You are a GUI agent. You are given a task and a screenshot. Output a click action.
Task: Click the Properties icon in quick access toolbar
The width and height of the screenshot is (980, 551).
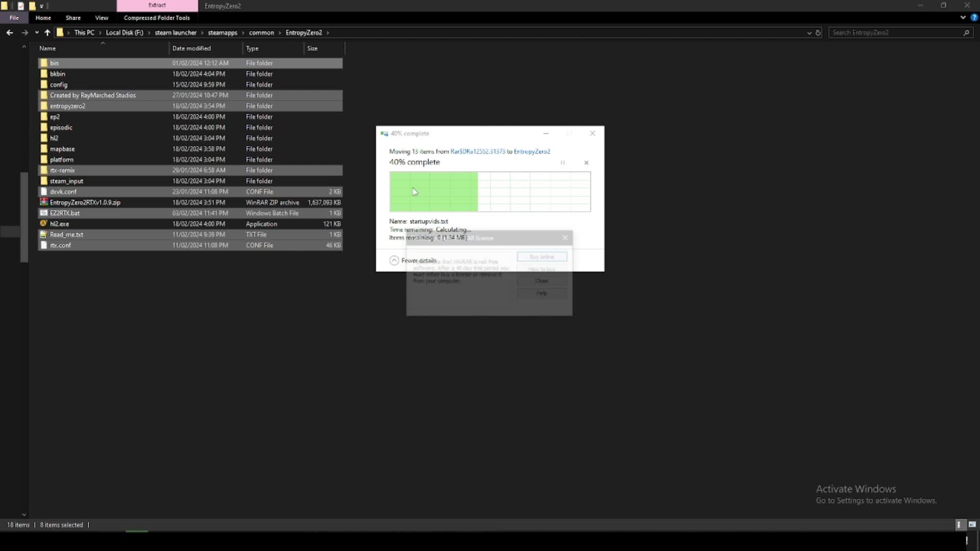point(20,6)
